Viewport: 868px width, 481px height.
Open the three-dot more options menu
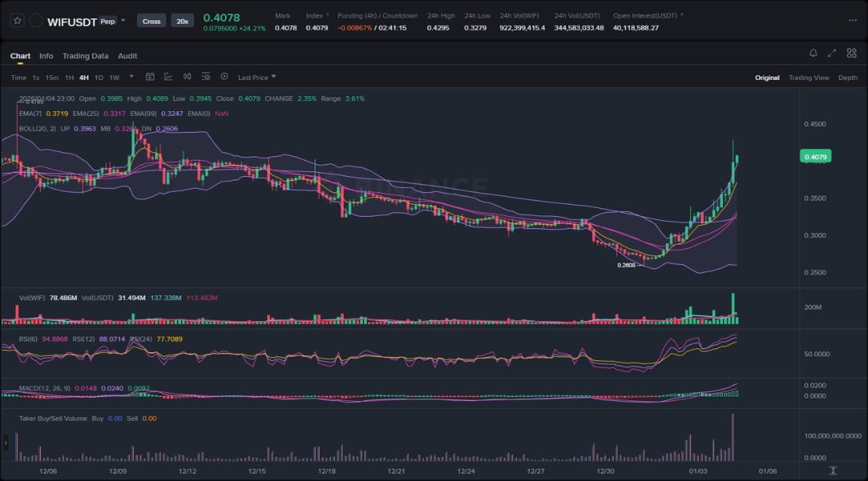(852, 20)
